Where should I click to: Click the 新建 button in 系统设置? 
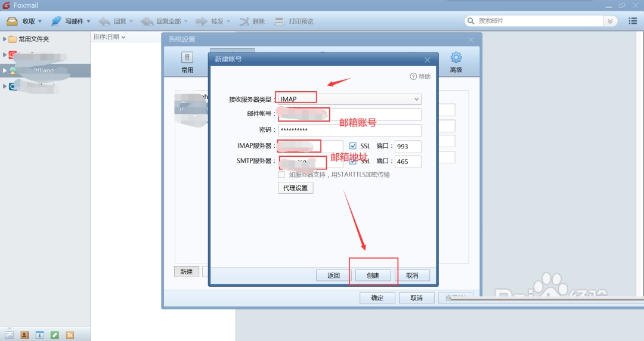[187, 272]
